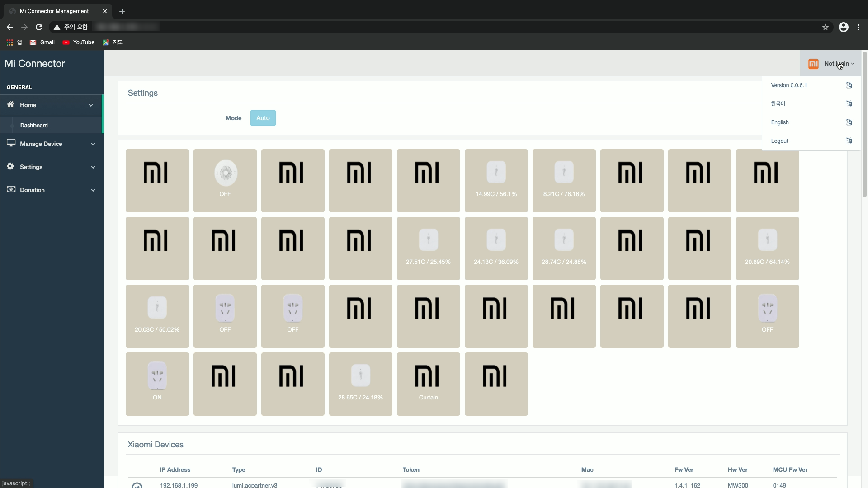
Task: Click the Xiaomi logo next to Not login
Action: tap(813, 64)
